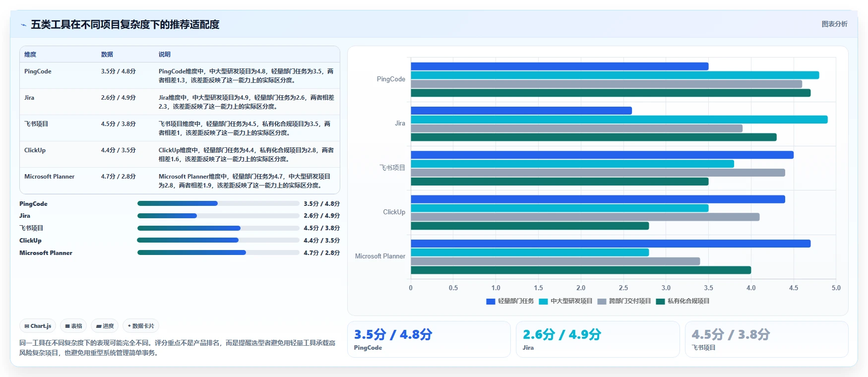Viewport: 868px width, 377px height.
Task: Toggle the 私有化合规项目 legend swatch
Action: coord(660,301)
